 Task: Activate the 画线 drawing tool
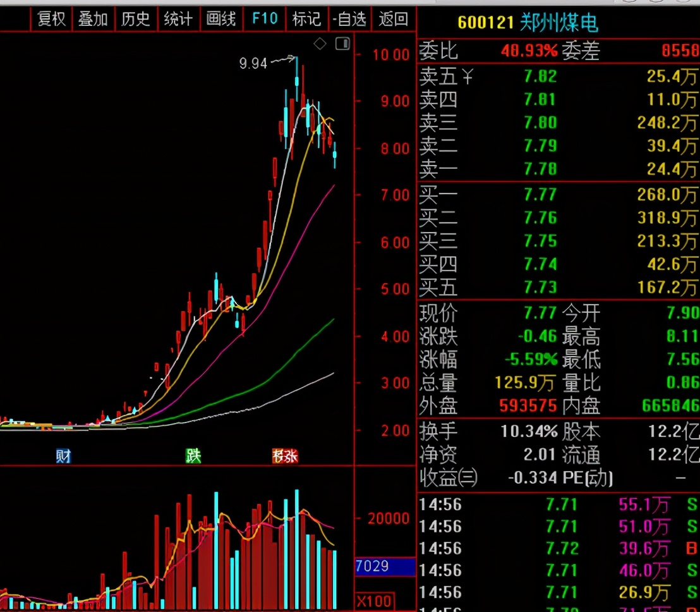pos(221,19)
